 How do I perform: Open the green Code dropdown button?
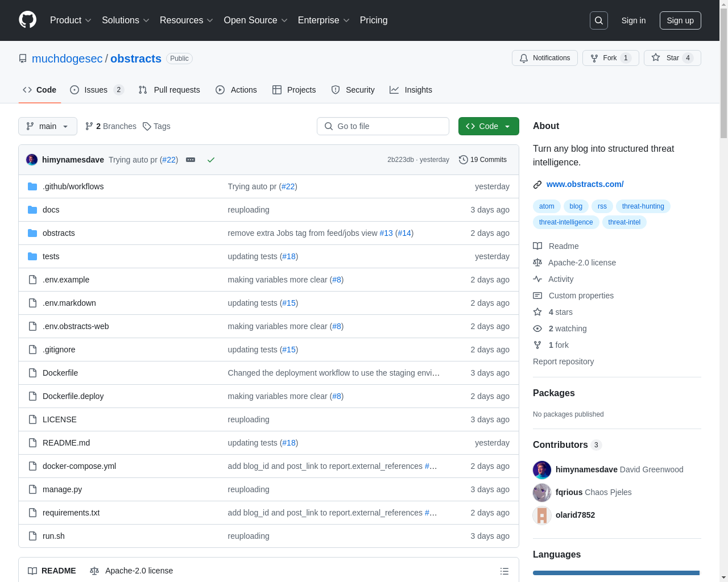(489, 126)
